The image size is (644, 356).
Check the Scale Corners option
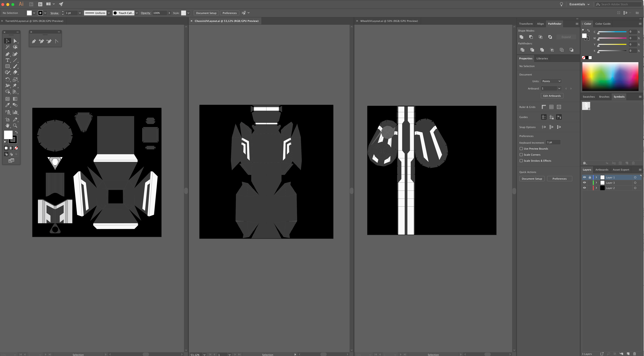[x=521, y=155]
